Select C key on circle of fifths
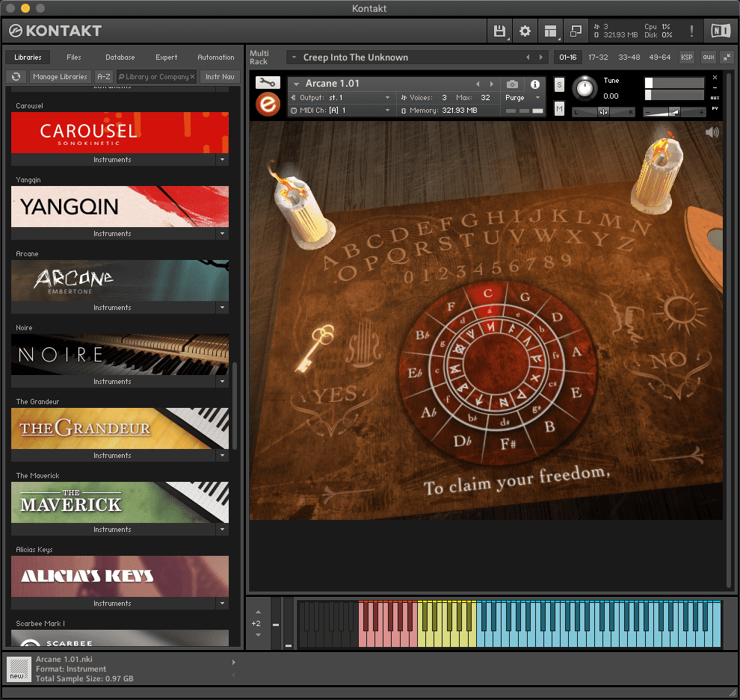The height and width of the screenshot is (700, 740). pyautogui.click(x=487, y=294)
